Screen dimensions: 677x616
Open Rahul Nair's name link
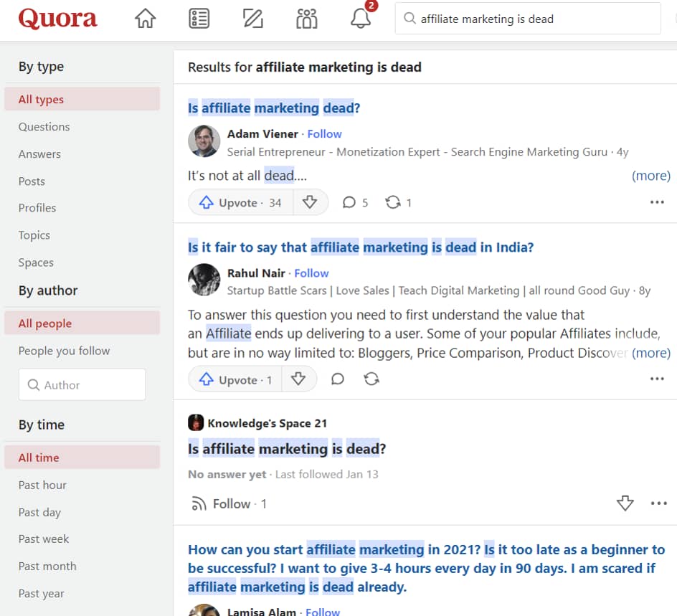(256, 273)
